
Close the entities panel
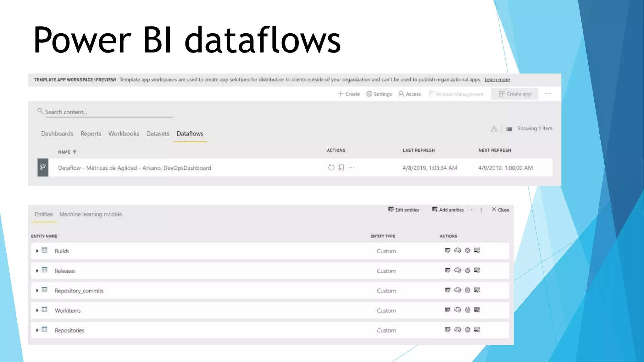click(x=500, y=210)
